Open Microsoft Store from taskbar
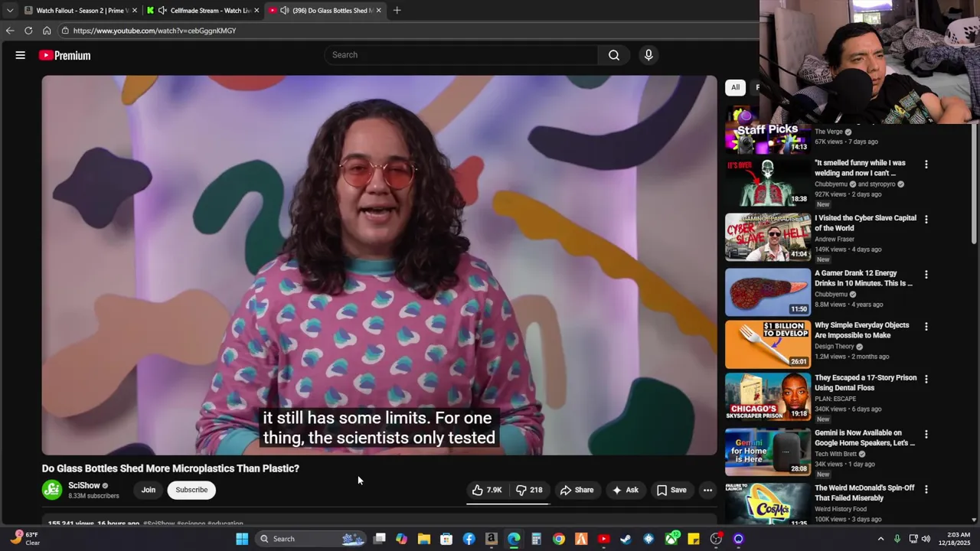The height and width of the screenshot is (551, 980). click(446, 539)
